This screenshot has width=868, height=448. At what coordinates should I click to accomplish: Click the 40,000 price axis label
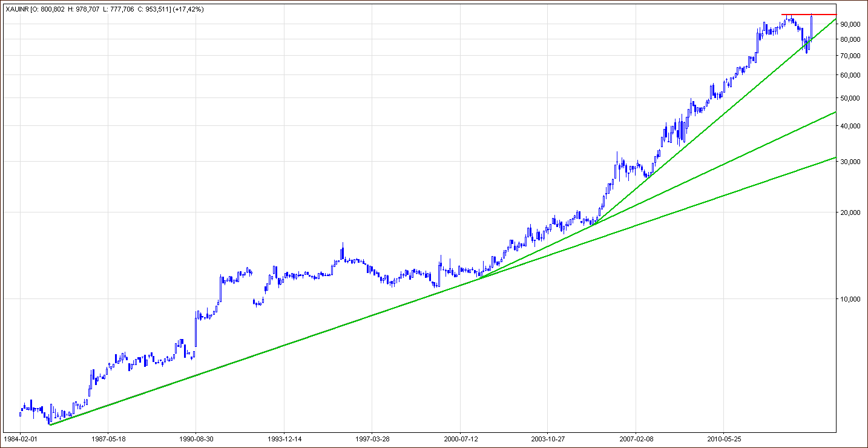pos(850,126)
